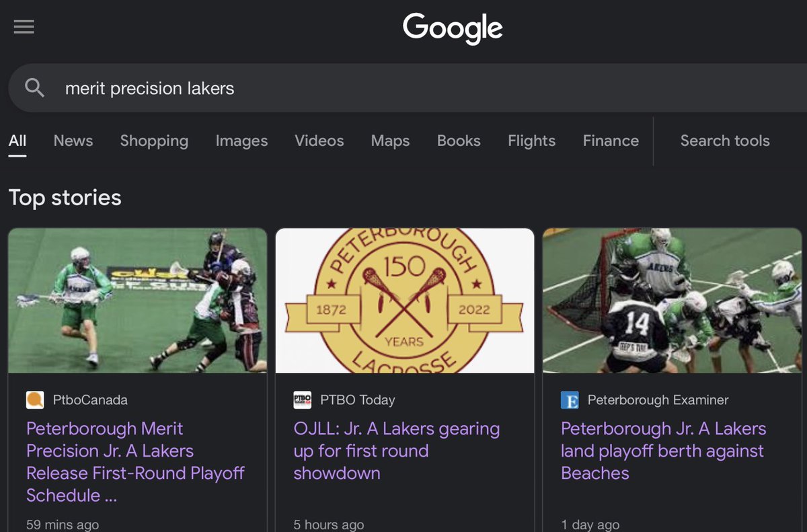Open the Finance tab
807x532 pixels.
tap(611, 141)
